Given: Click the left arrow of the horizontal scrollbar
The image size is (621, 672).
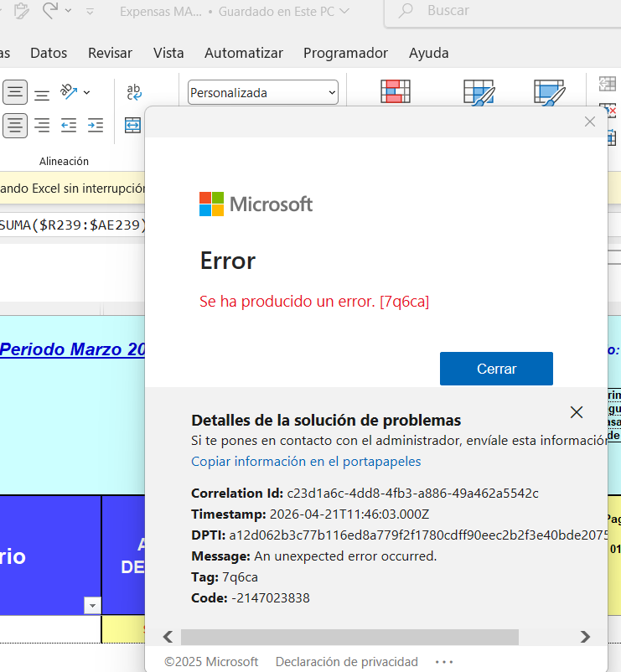Looking at the screenshot, I should [x=168, y=637].
